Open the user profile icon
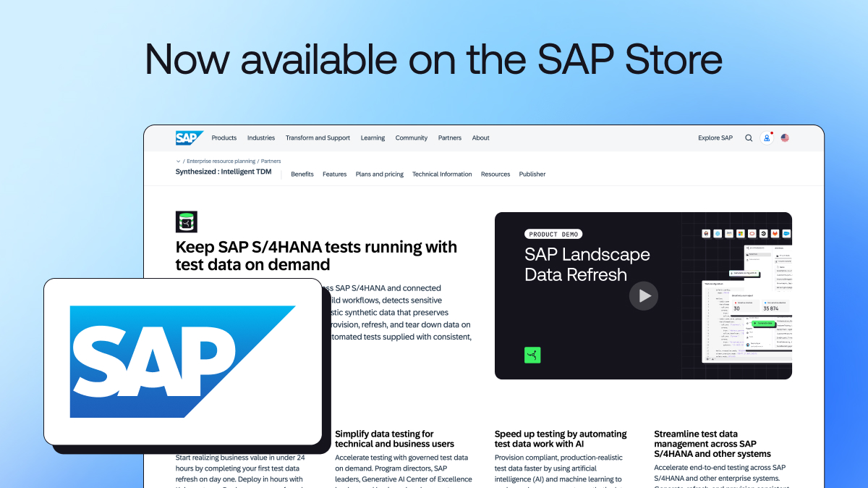Image resolution: width=868 pixels, height=488 pixels. coord(767,138)
